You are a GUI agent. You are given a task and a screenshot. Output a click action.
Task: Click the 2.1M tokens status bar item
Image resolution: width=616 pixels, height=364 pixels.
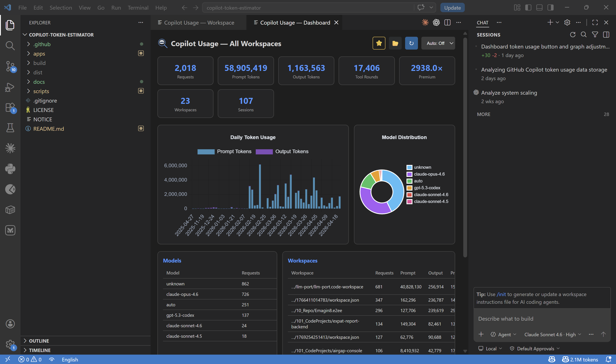580,360
